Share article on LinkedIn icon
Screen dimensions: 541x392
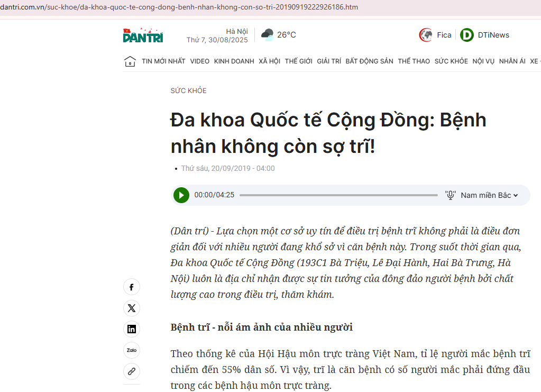[132, 329]
